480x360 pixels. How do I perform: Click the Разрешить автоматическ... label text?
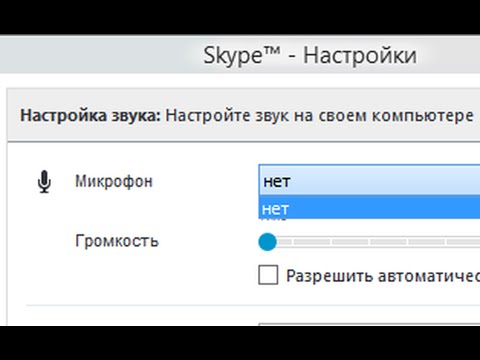[383, 276]
